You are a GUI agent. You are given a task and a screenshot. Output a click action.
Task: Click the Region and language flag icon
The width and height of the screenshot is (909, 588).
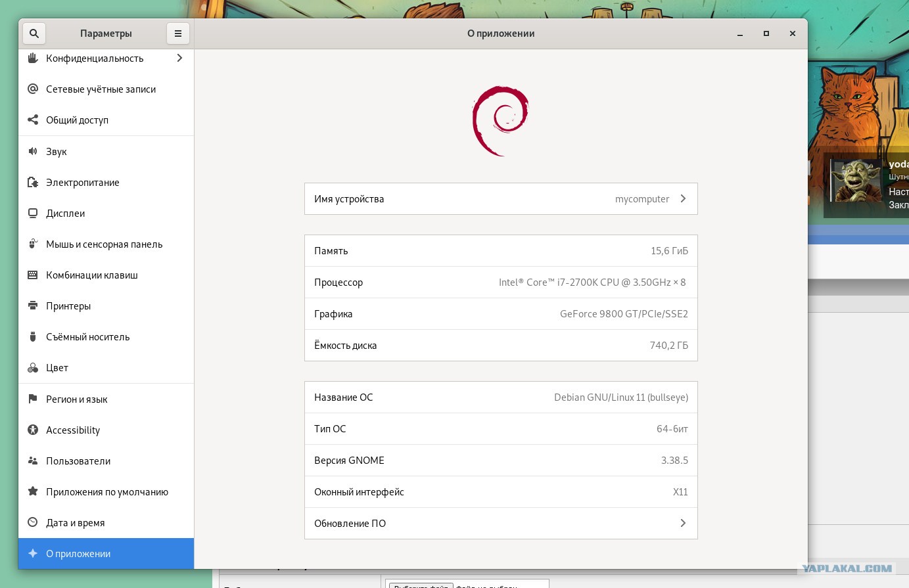pyautogui.click(x=33, y=399)
